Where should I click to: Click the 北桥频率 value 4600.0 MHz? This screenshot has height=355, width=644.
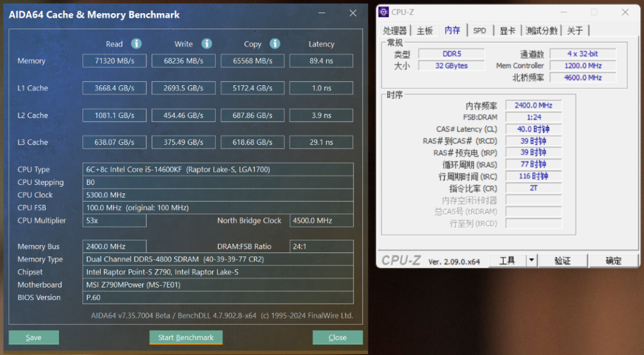[x=583, y=78]
